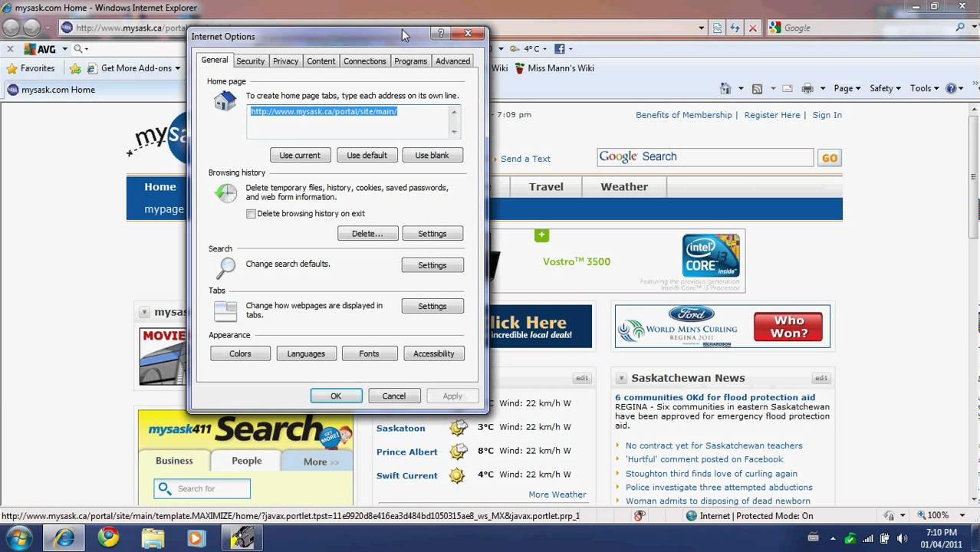Screen dimensions: 980x552
Task: Click the home page box scroll down arrow
Action: (454, 132)
